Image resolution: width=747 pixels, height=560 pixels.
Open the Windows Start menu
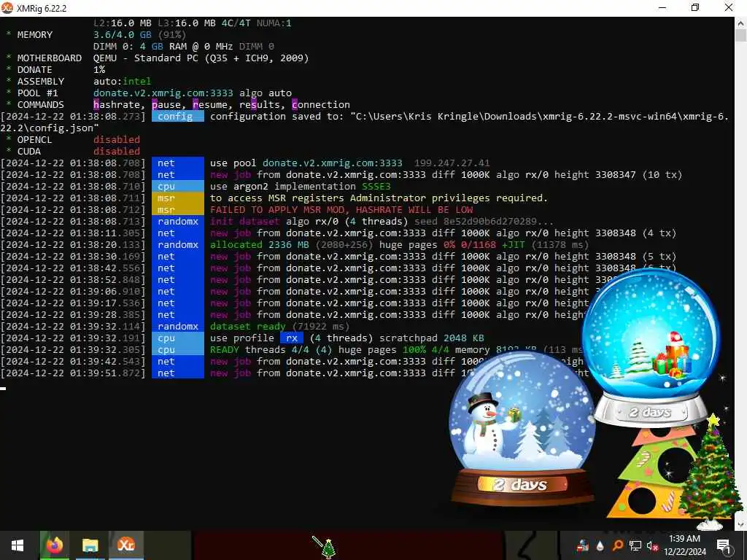18,545
